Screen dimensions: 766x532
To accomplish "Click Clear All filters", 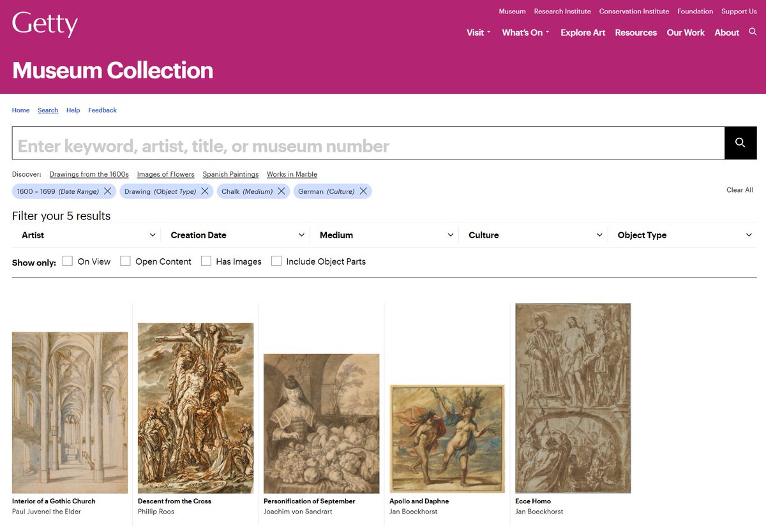I will click(740, 190).
